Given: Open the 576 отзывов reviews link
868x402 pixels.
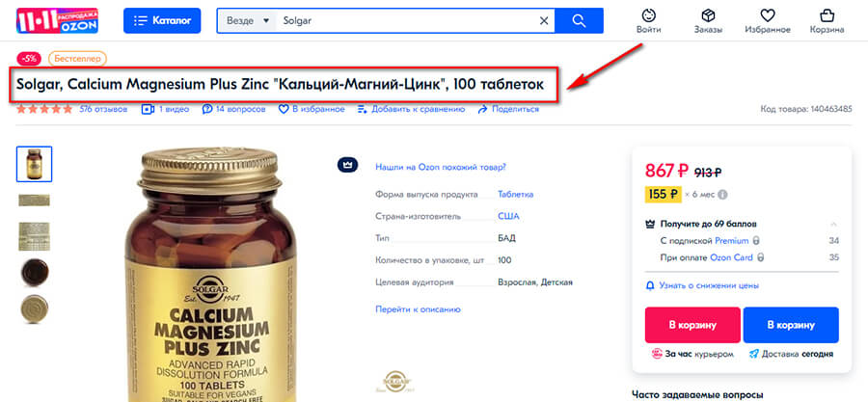Looking at the screenshot, I should pyautogui.click(x=103, y=109).
